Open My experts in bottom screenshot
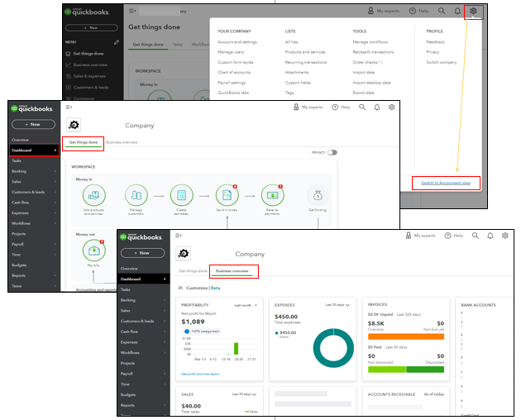Viewport: 526px width, 420px height. pos(420,236)
